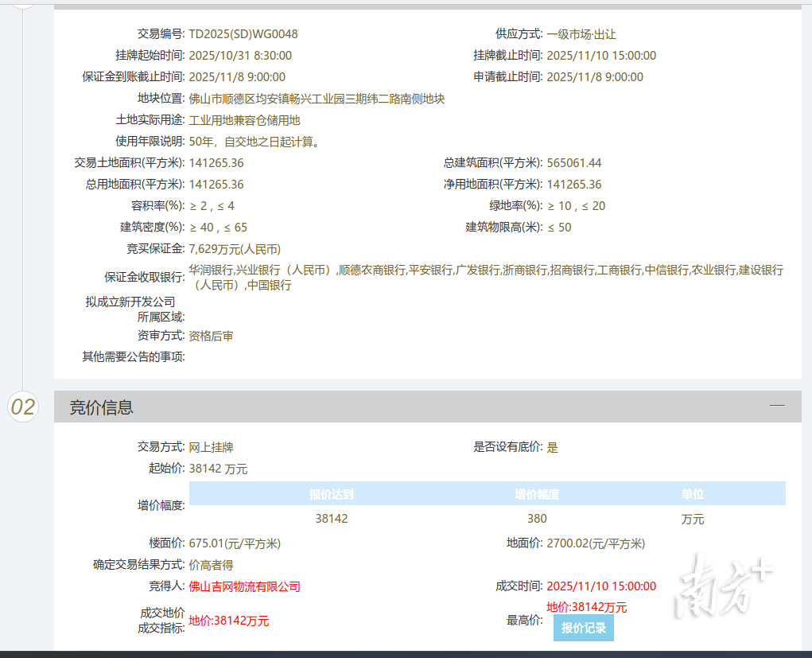Click red 地价:38142万元 beside 成交指标

pos(229,621)
